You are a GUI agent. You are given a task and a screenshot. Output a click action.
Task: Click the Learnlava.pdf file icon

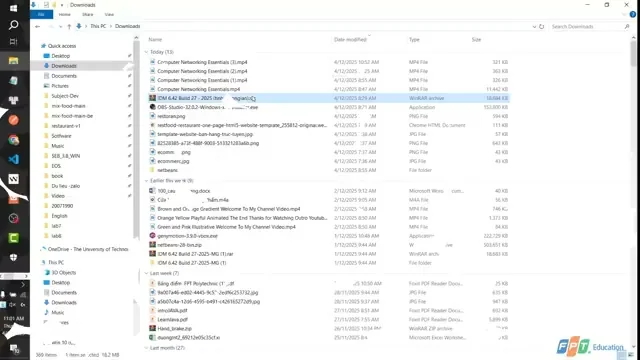coord(152,319)
